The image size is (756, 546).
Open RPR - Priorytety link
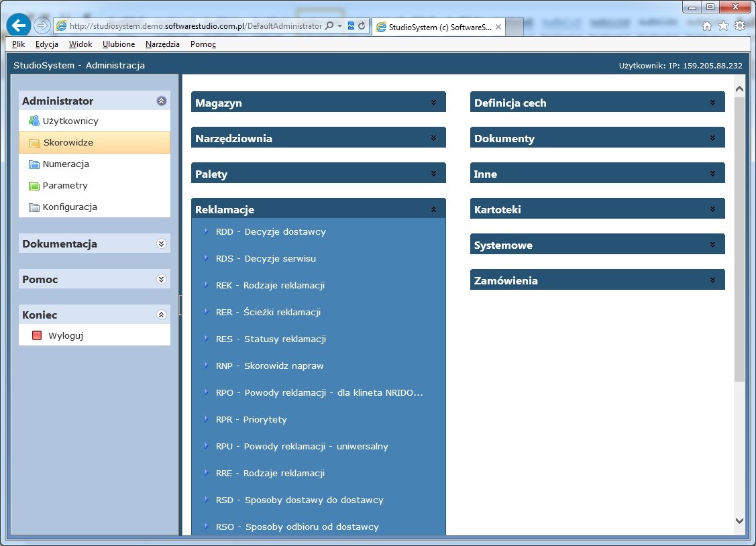[251, 420]
